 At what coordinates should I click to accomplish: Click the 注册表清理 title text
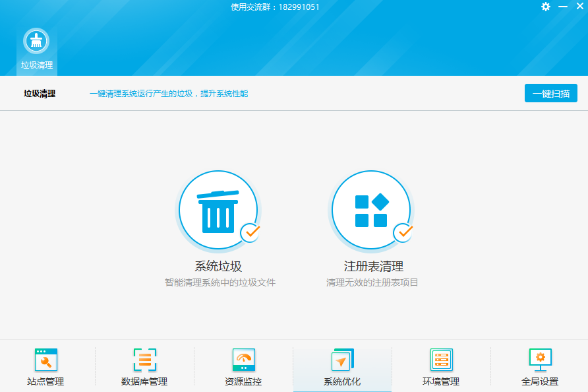click(374, 266)
